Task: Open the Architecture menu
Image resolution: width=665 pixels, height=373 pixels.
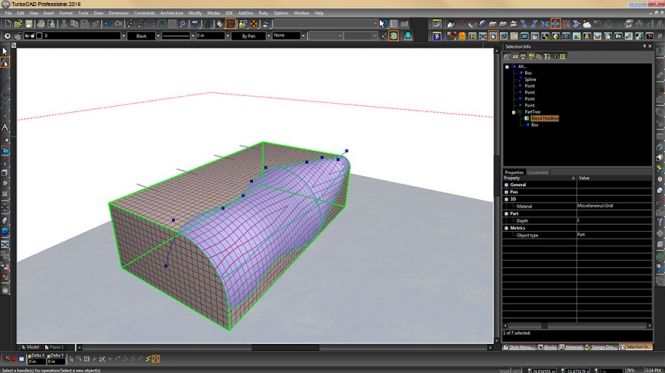Action: (x=171, y=13)
